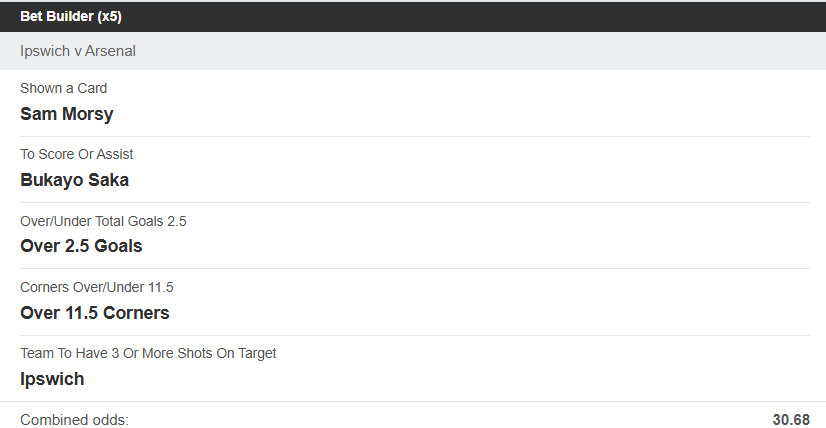Select the (x5) selections count in header

click(x=109, y=16)
